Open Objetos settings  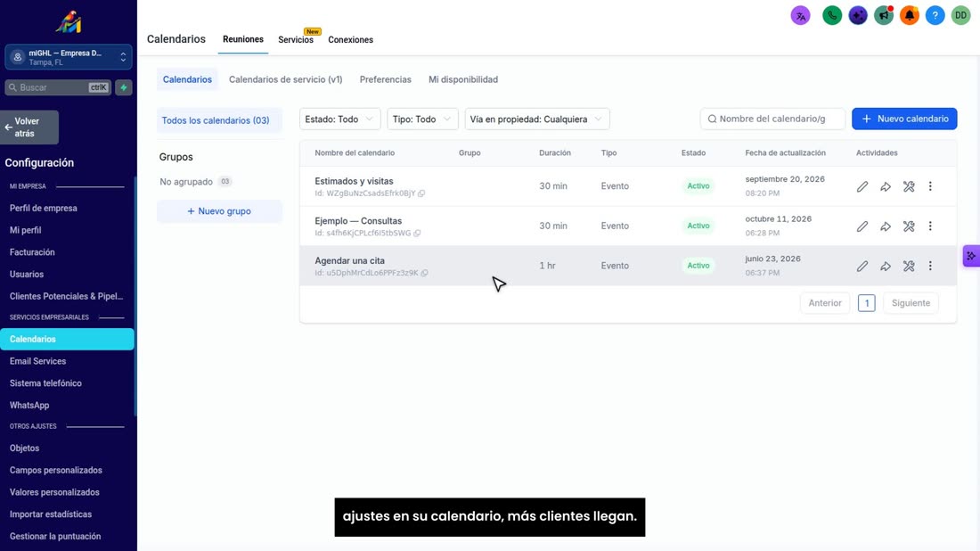pyautogui.click(x=24, y=448)
